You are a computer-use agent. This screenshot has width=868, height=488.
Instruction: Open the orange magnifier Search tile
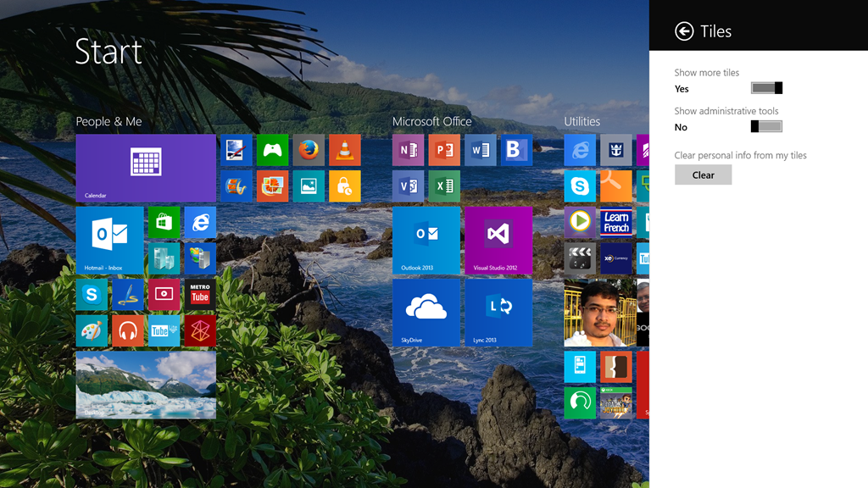pyautogui.click(x=615, y=186)
